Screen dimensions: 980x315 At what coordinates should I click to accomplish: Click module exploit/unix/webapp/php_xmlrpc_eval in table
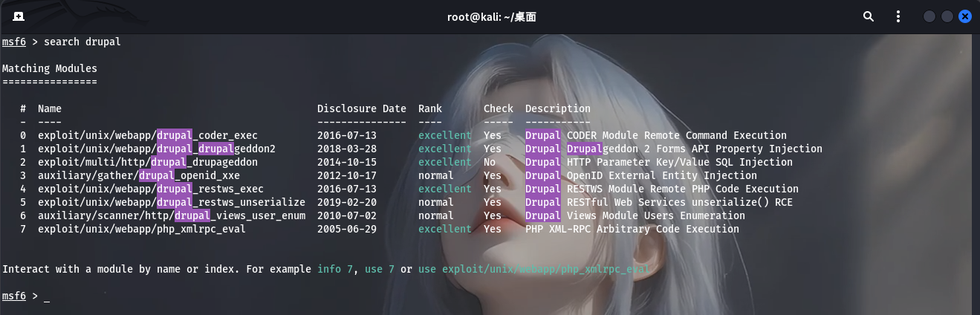pyautogui.click(x=142, y=229)
